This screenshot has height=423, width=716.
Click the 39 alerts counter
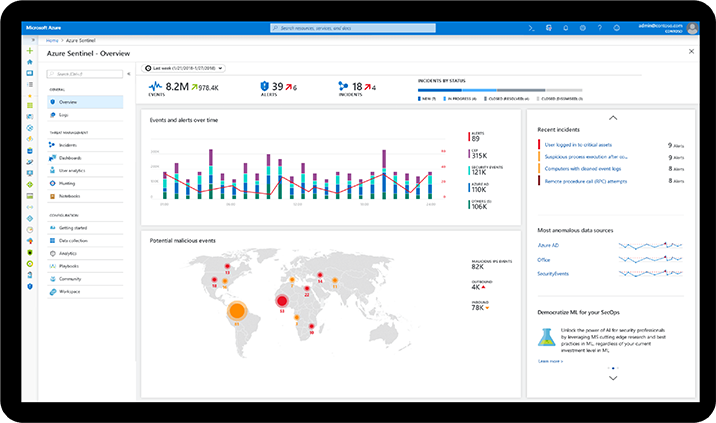[x=278, y=87]
